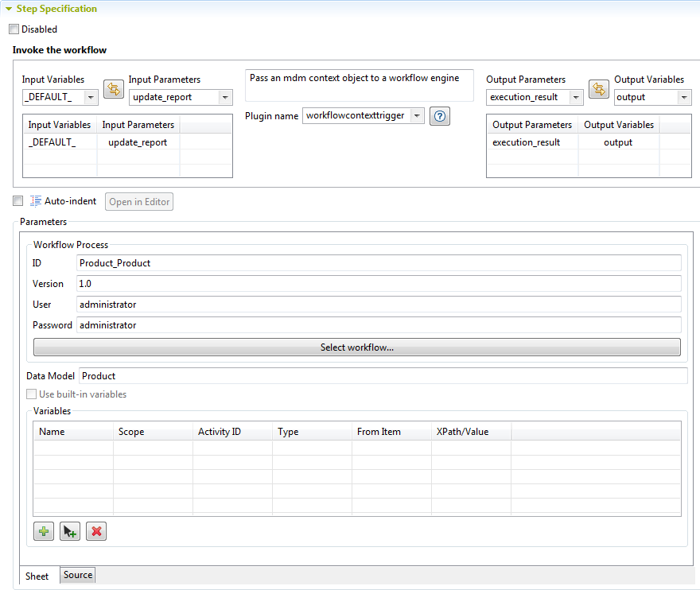Add a new variable with green plus
The image size is (700, 590).
click(x=44, y=531)
